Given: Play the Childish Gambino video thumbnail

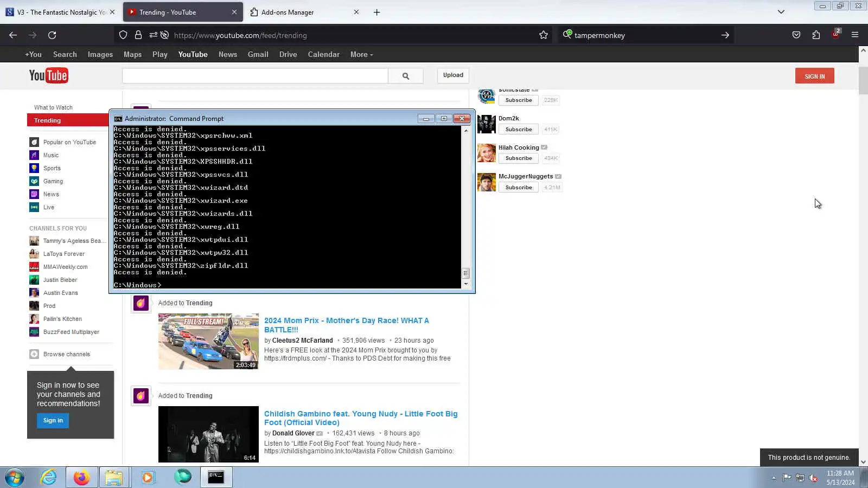Looking at the screenshot, I should 208,434.
